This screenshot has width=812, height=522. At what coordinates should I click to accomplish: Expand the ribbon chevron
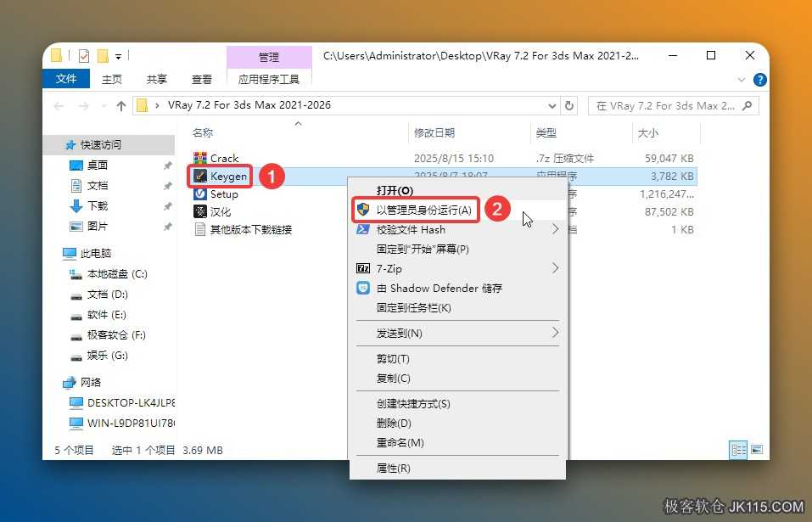pyautogui.click(x=742, y=80)
